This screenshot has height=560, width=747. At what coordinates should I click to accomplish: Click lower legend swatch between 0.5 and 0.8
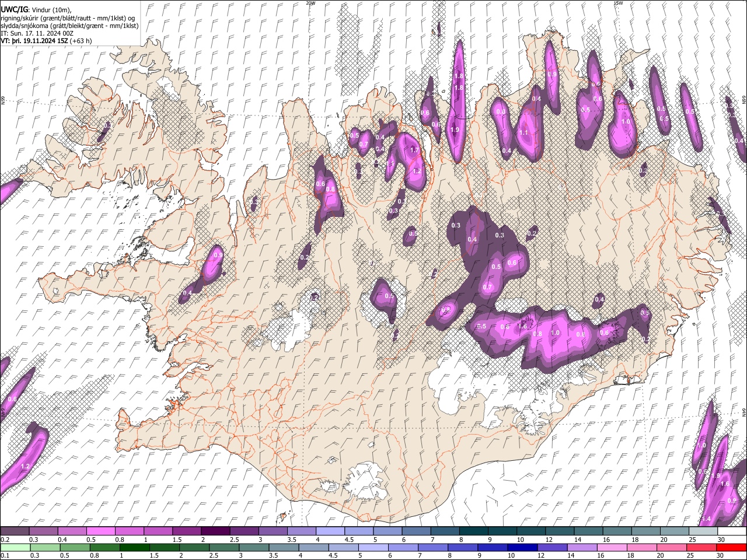[x=75, y=547]
